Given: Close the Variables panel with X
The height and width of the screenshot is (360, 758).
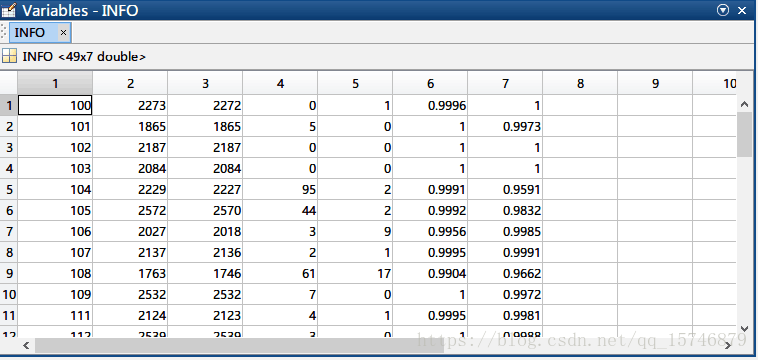Looking at the screenshot, I should coord(742,10).
